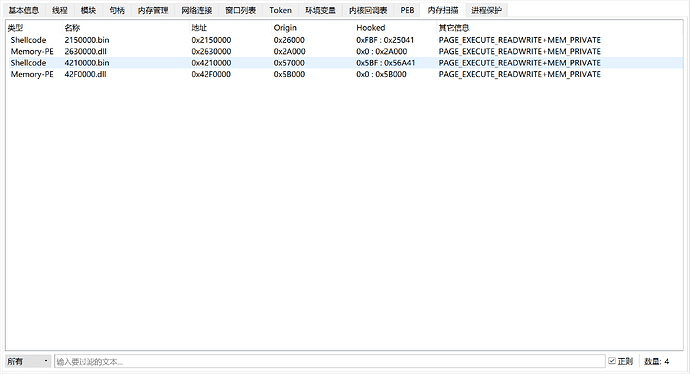690x374 pixels.
Task: Switch to the 内核回调表 tab
Action: pos(368,10)
